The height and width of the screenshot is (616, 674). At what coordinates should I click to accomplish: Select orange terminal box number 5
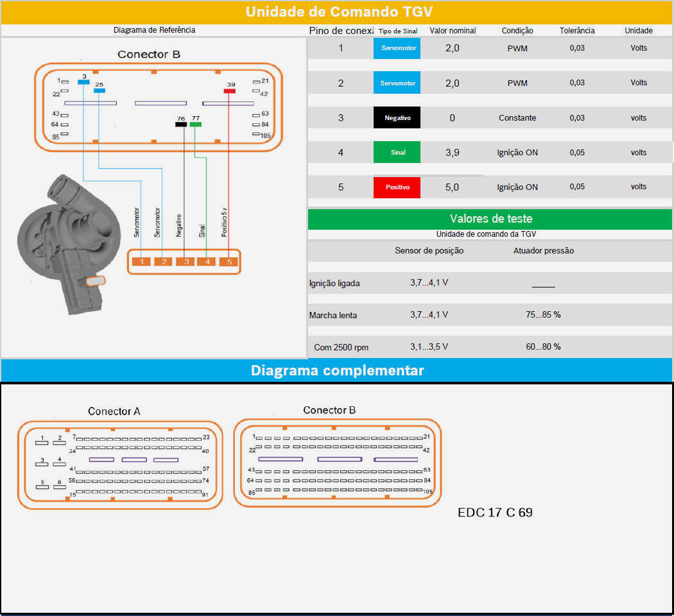(x=229, y=262)
